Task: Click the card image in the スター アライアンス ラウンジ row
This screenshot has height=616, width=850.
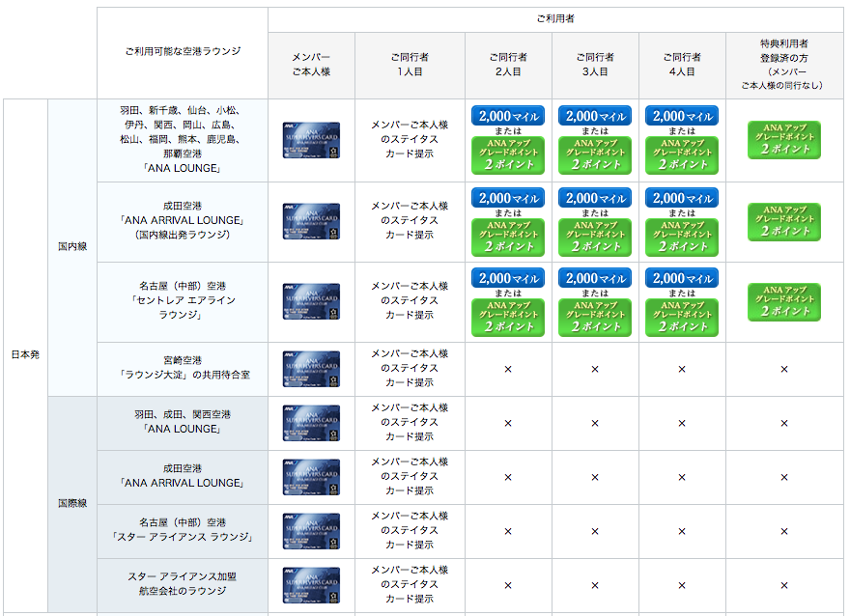Action: [x=311, y=531]
